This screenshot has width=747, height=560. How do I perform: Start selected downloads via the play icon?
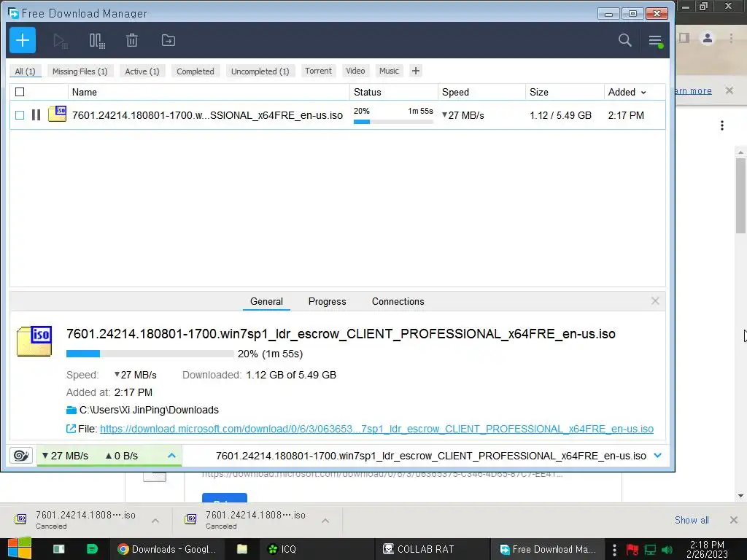pos(60,41)
